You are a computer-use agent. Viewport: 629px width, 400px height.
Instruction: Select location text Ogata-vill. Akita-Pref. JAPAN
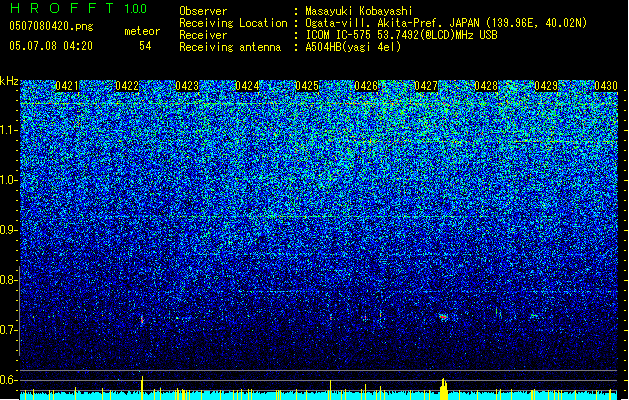click(x=392, y=23)
